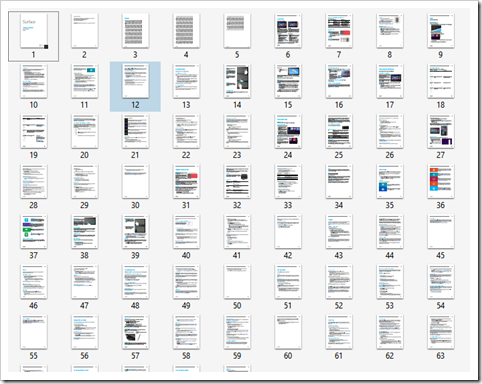Select the page 29 thumbnail

pos(85,181)
